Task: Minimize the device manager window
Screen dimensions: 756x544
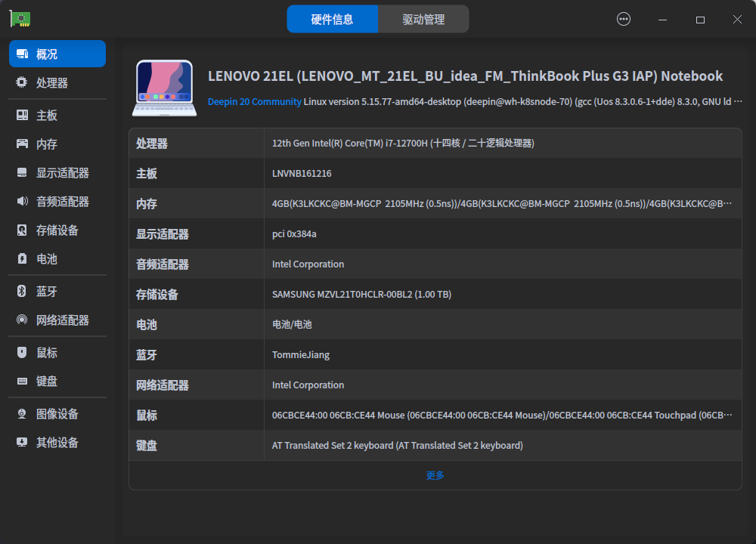Action: [662, 20]
